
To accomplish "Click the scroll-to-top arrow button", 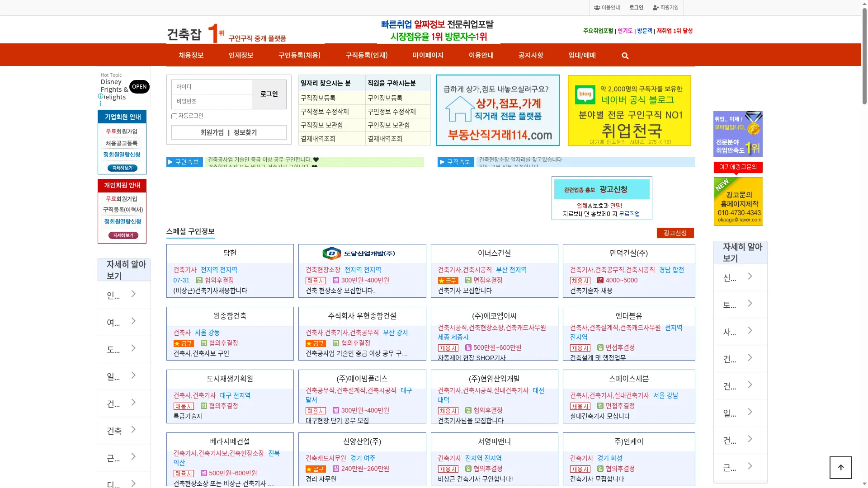I will coord(841,467).
